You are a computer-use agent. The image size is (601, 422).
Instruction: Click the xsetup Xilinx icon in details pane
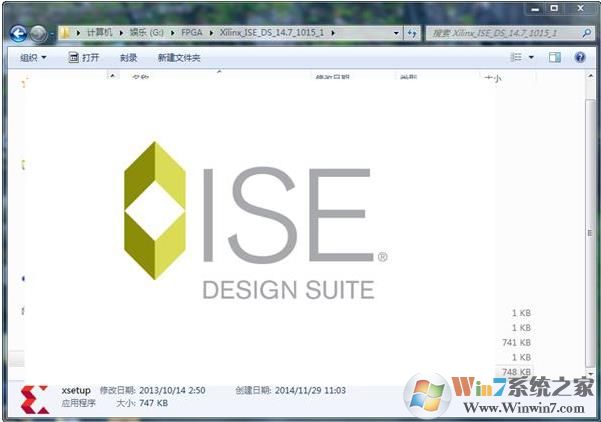(35, 396)
